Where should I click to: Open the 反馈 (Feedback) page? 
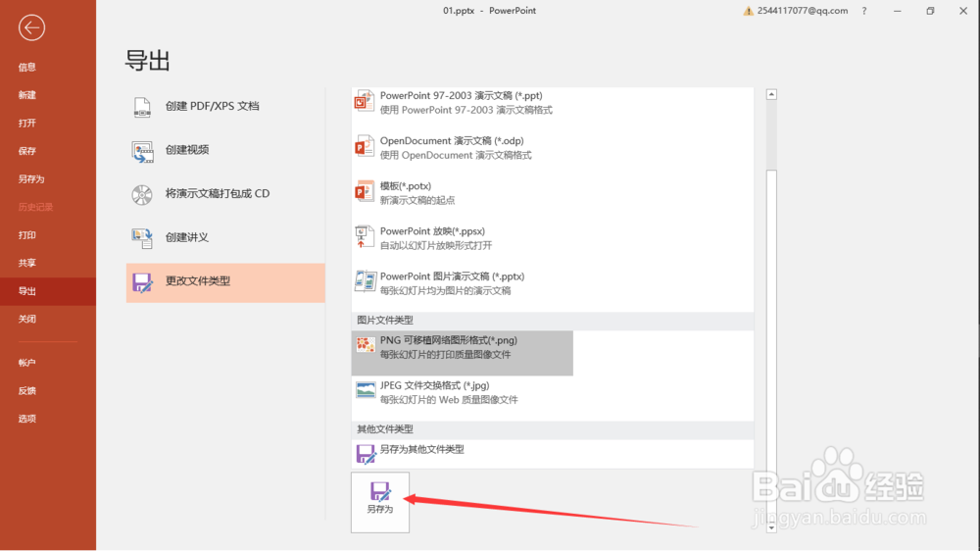point(26,391)
